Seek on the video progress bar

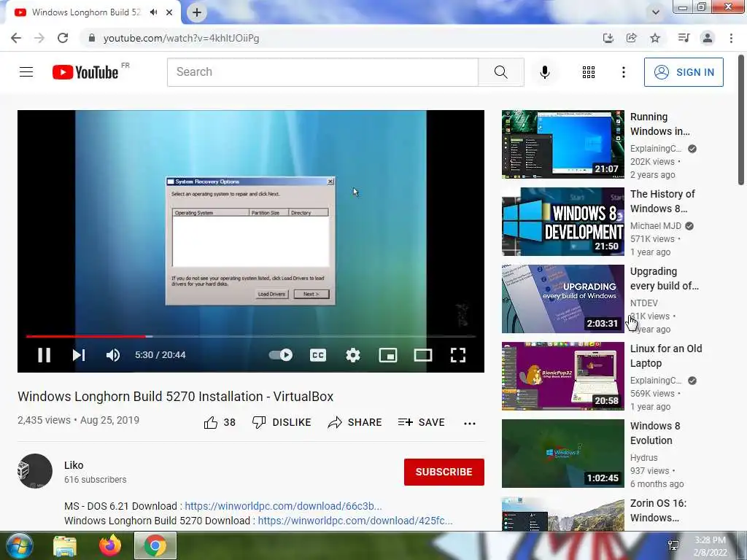251,336
